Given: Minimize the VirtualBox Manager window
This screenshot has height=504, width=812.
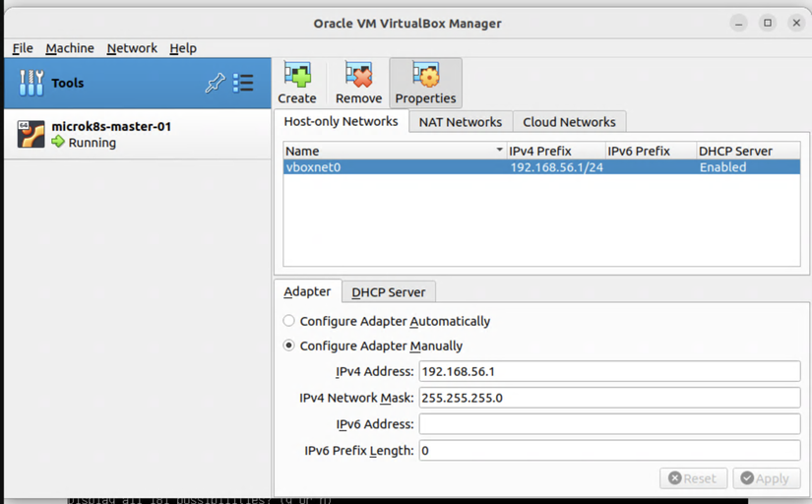Looking at the screenshot, I should coord(738,24).
